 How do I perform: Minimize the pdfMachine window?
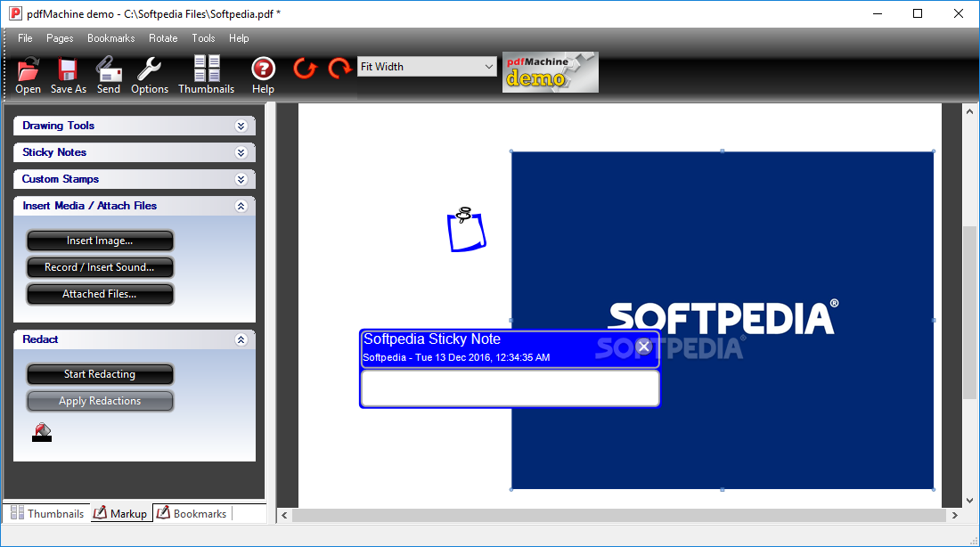878,13
